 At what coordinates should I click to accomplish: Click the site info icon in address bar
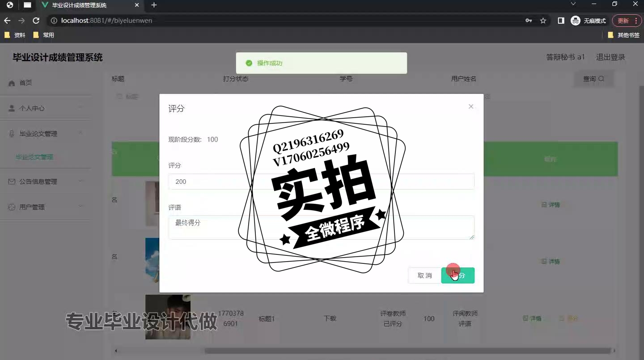(54, 21)
